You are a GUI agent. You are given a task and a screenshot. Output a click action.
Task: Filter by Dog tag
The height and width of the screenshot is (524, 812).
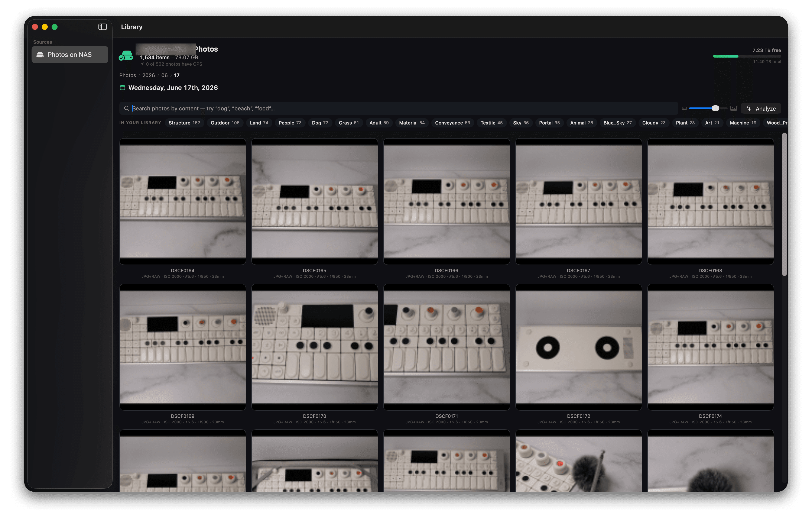(320, 123)
